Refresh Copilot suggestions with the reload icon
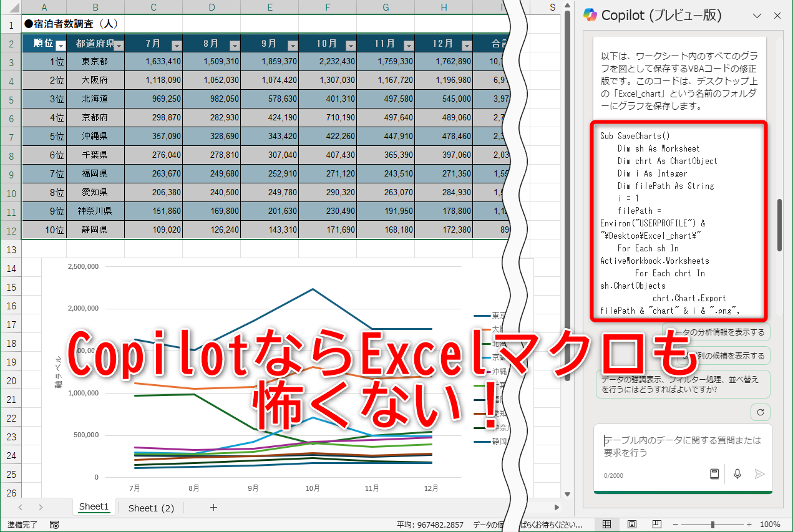The width and height of the screenshot is (793, 532). (x=760, y=412)
